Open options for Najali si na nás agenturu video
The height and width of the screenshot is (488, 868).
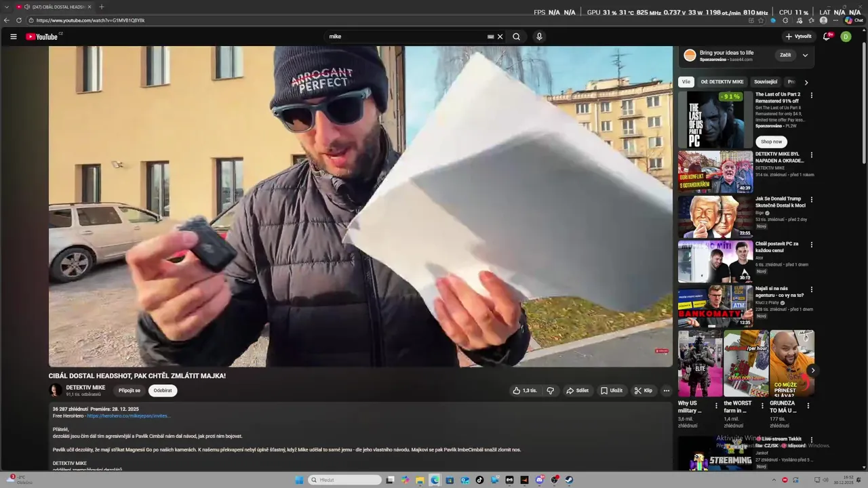point(811,289)
